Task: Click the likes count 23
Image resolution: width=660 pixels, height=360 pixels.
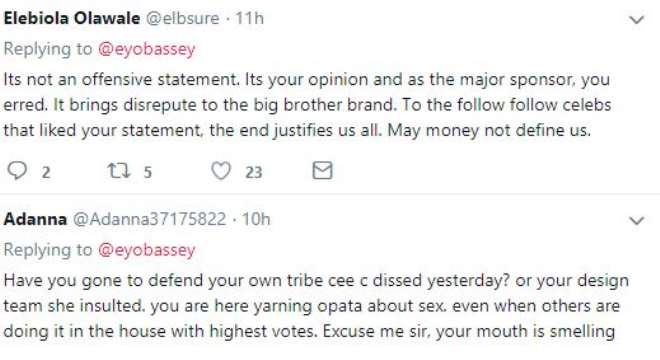Action: click(254, 172)
